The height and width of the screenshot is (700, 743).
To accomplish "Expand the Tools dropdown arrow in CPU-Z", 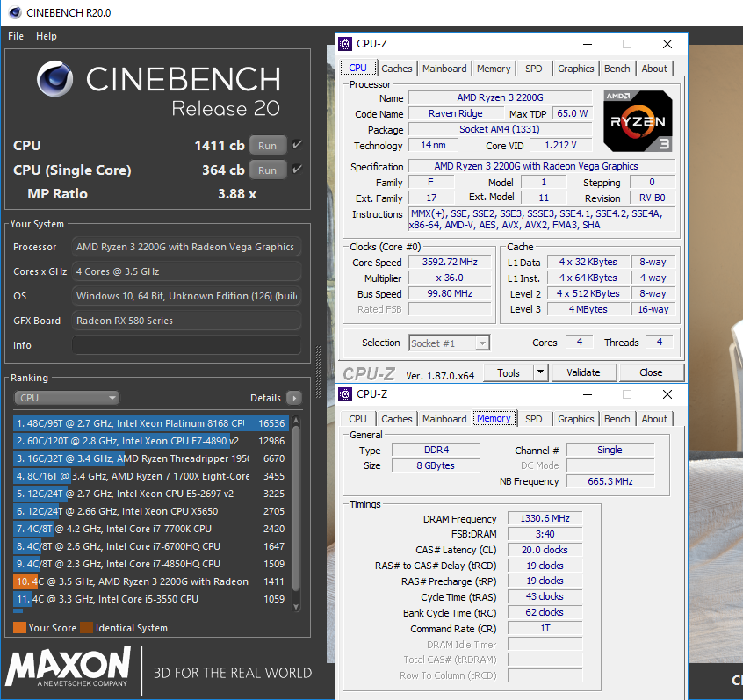I will click(541, 373).
